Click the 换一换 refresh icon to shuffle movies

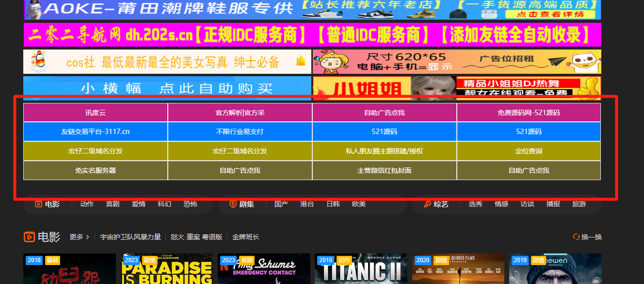pos(577,237)
